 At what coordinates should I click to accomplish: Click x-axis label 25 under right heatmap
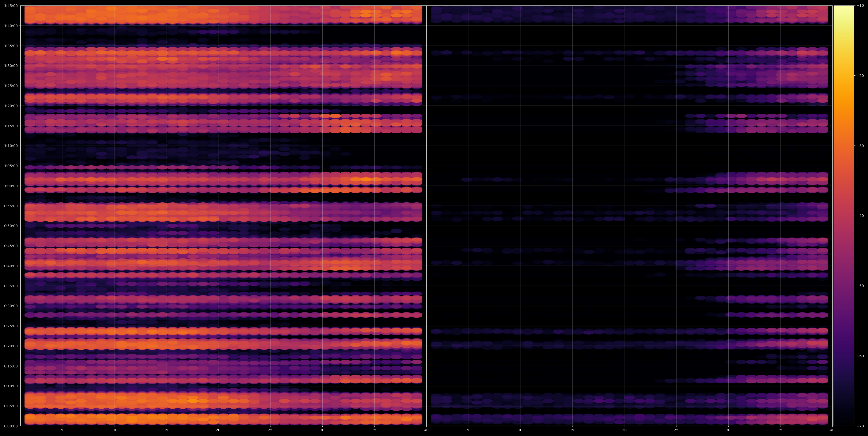(676, 430)
